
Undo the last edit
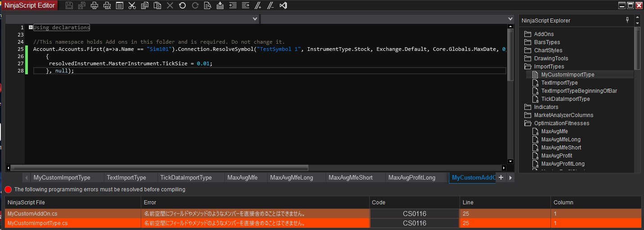[182, 5]
